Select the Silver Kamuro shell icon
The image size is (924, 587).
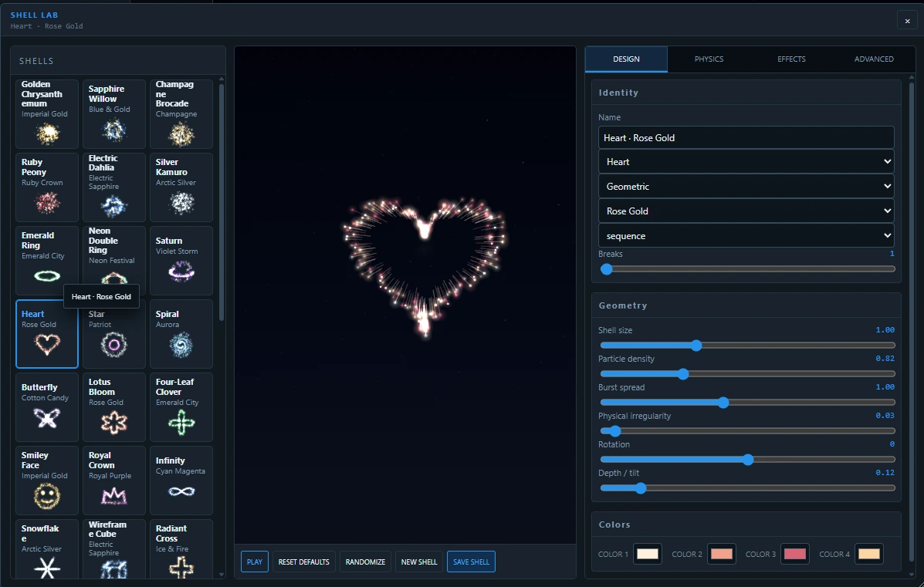181,187
